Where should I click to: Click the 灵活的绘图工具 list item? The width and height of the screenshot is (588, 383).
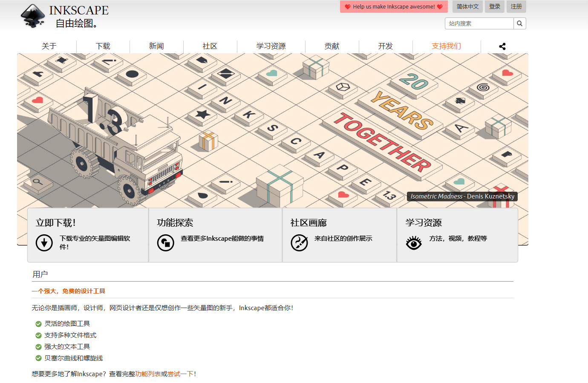(67, 324)
